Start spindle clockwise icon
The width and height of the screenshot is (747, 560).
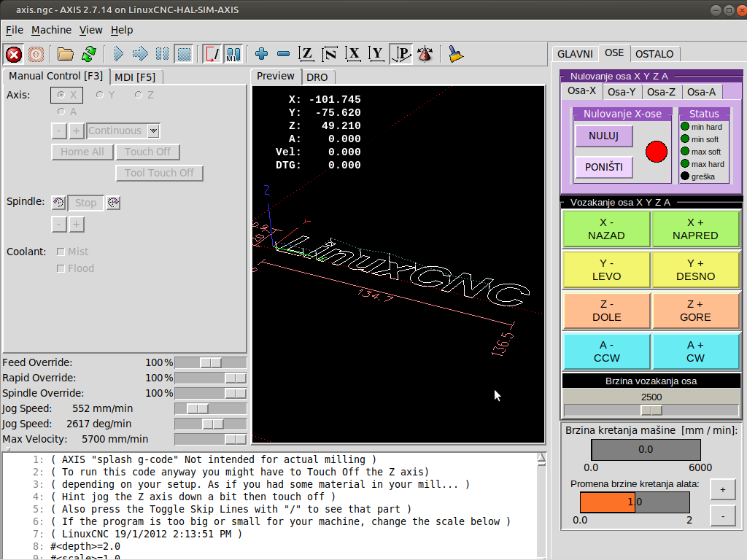113,203
